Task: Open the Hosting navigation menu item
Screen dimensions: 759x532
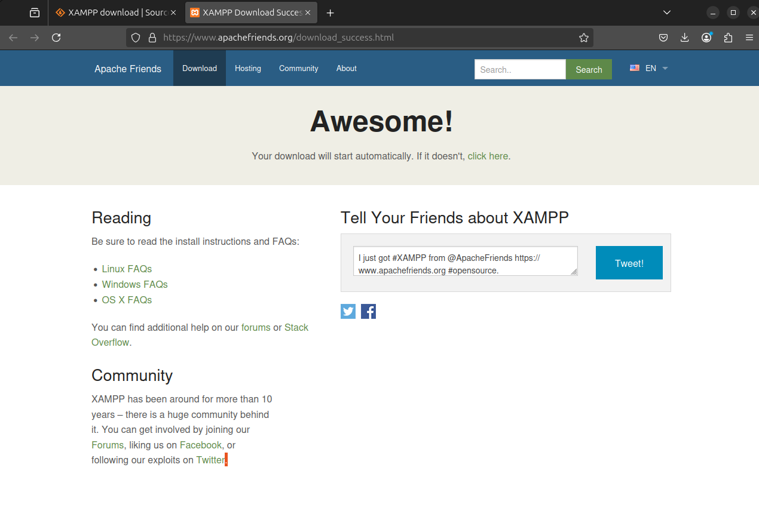Action: [x=248, y=68]
